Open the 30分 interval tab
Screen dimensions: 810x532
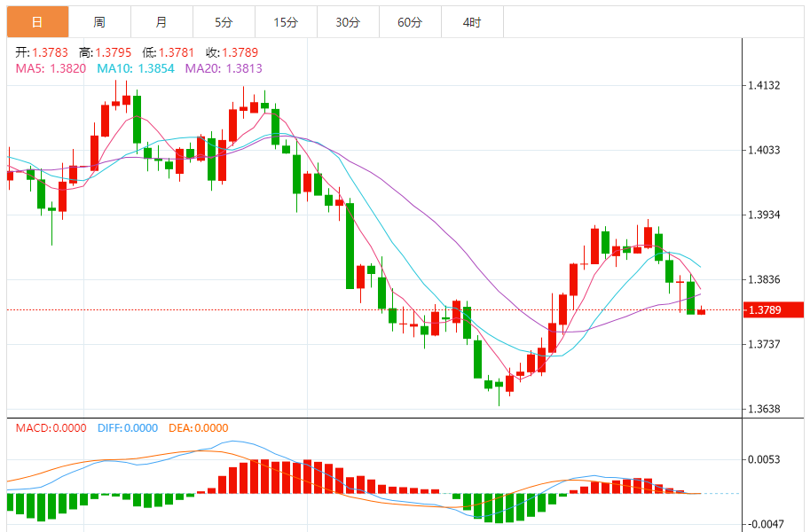348,22
